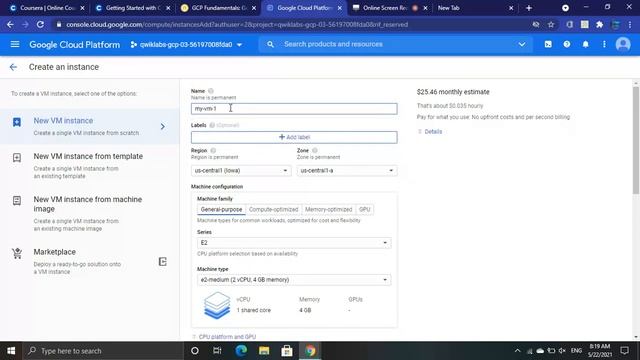Open Cortana circle on the taskbar

click(195, 351)
